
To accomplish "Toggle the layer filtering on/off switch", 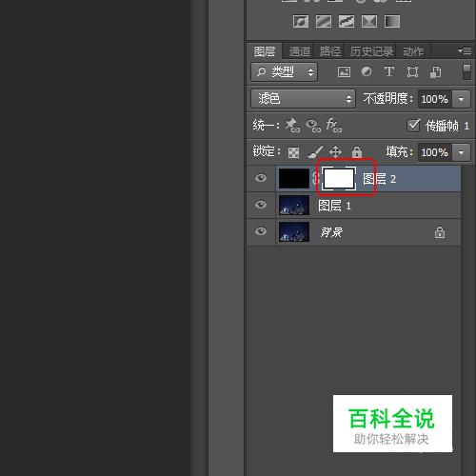I will coord(466,71).
